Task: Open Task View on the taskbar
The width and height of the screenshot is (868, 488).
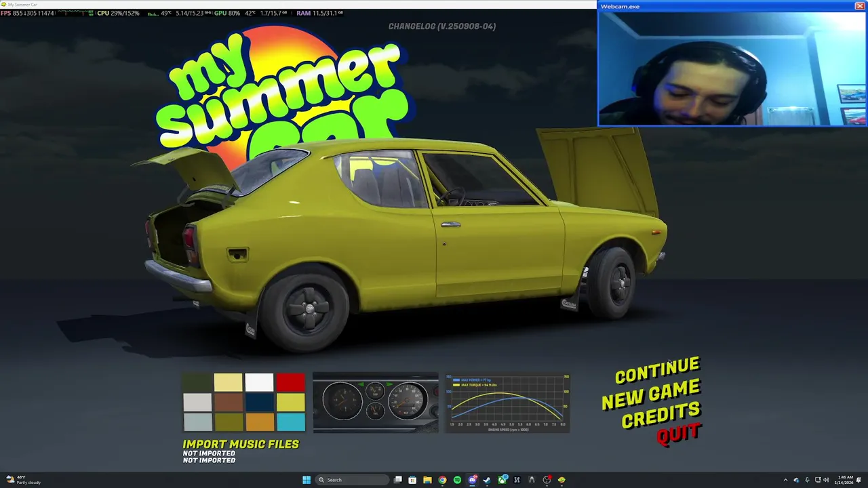Action: (x=398, y=480)
